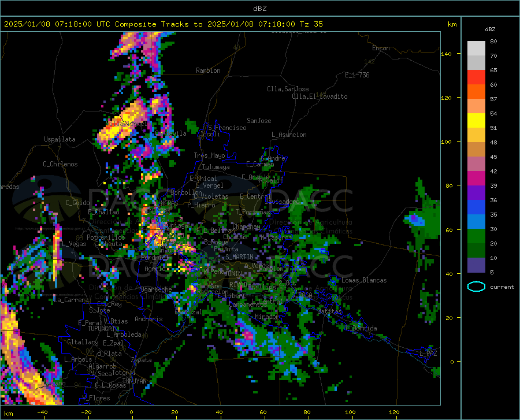Click the 'Lomas_Blancas' map label
Screen dimensions: 520x420
364,280
